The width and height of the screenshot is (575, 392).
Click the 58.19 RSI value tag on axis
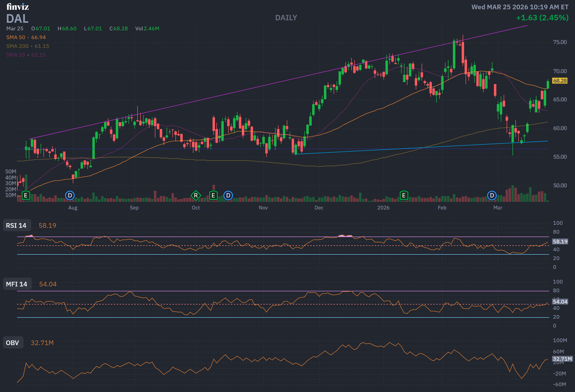[x=560, y=241]
